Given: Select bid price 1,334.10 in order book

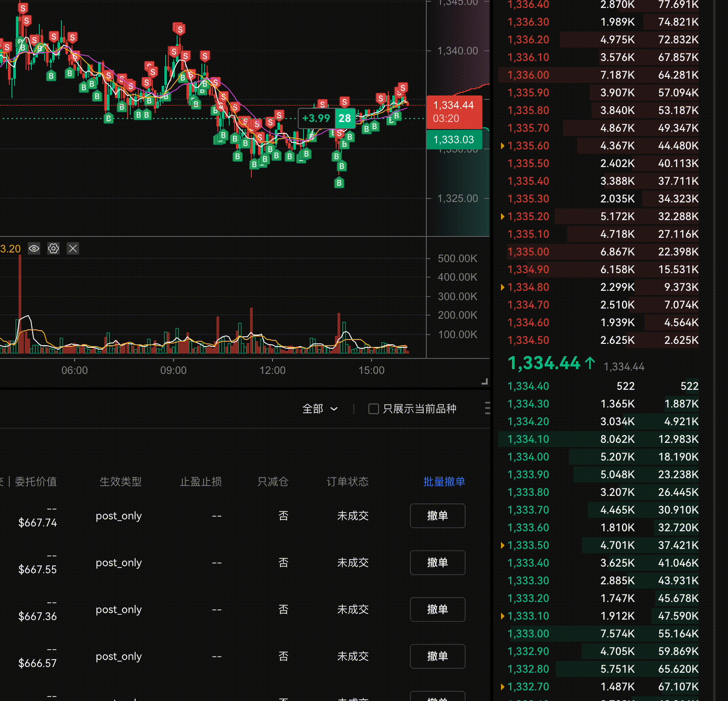Looking at the screenshot, I should point(528,439).
